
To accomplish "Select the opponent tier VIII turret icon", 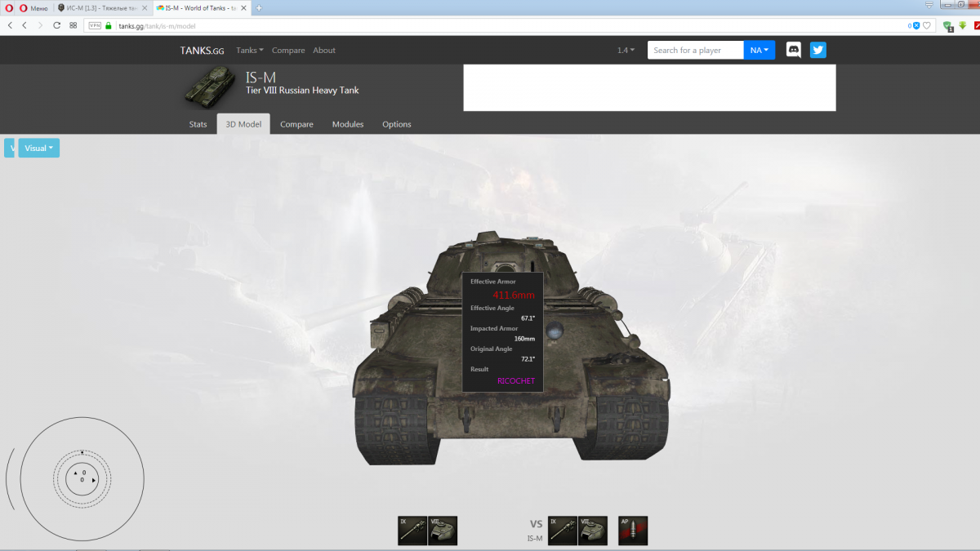I will click(x=593, y=531).
